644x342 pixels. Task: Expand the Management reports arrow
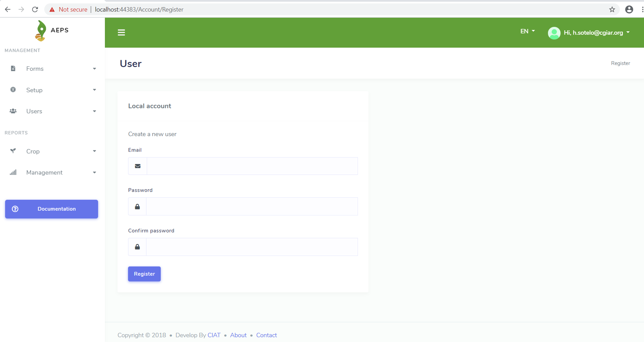pos(94,173)
